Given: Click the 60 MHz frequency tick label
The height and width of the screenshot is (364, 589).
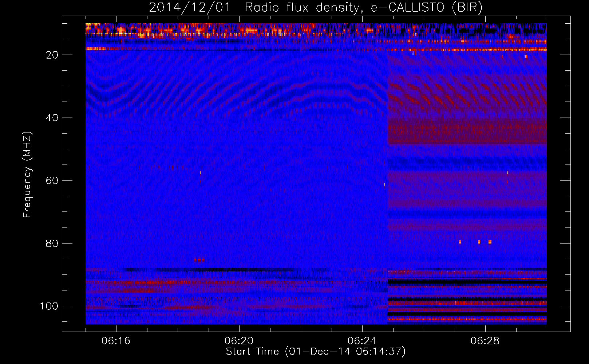Looking at the screenshot, I should click(x=52, y=181).
